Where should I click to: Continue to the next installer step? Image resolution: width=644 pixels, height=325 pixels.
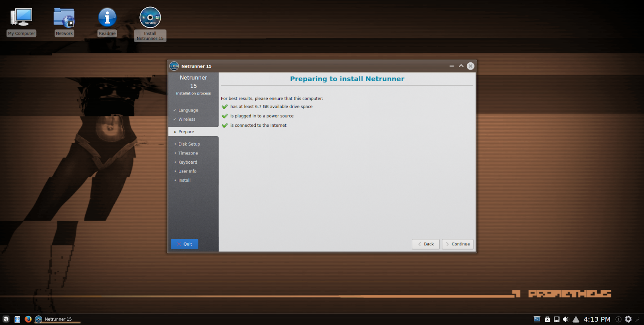tap(458, 244)
